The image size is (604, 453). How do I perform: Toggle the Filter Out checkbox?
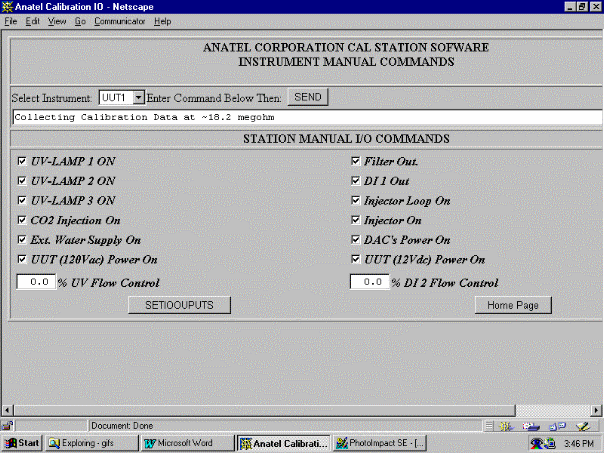point(356,161)
